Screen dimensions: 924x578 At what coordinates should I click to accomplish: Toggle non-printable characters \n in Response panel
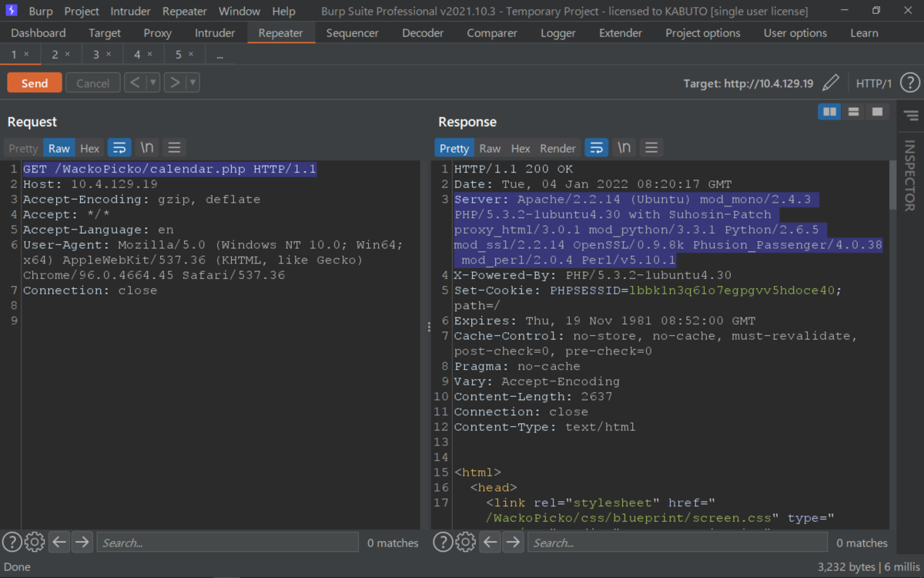[624, 148]
